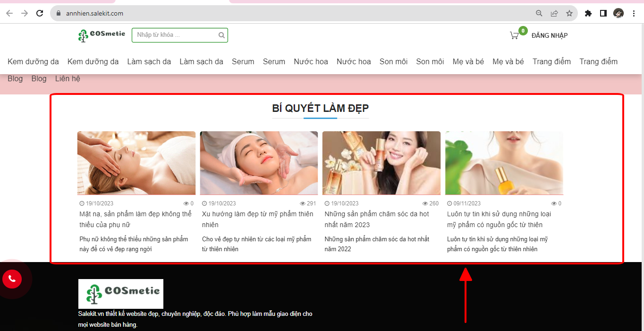Click the search magnifier icon in search box
The height and width of the screenshot is (331, 644).
pyautogui.click(x=221, y=35)
